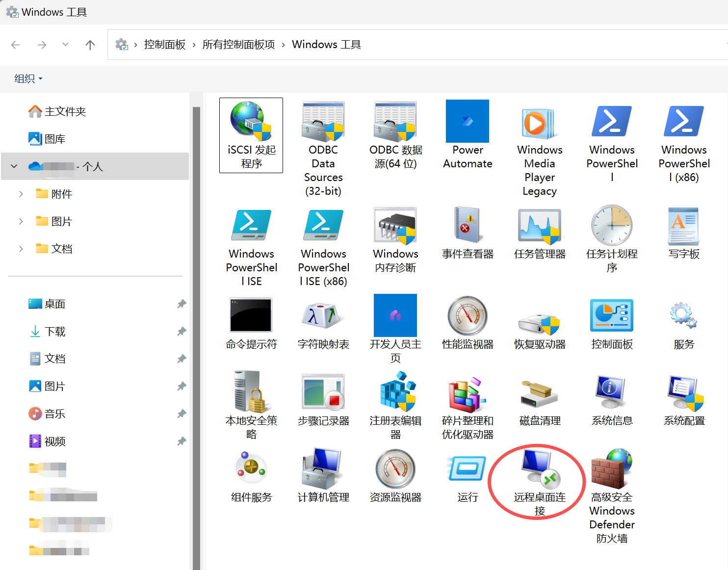The image size is (728, 570).
Task: Open 开发人员主页
Action: [x=395, y=330]
